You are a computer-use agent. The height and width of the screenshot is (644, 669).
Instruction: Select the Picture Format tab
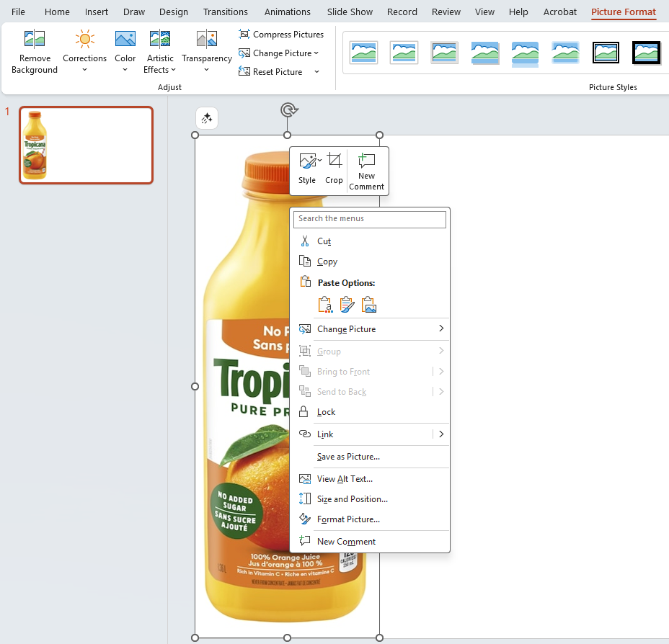624,12
